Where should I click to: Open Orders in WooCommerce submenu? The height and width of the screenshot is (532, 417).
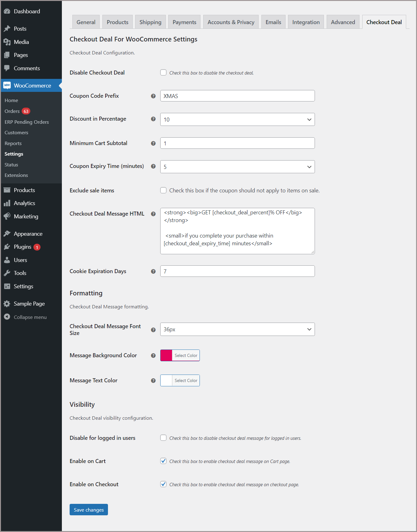[x=12, y=111]
